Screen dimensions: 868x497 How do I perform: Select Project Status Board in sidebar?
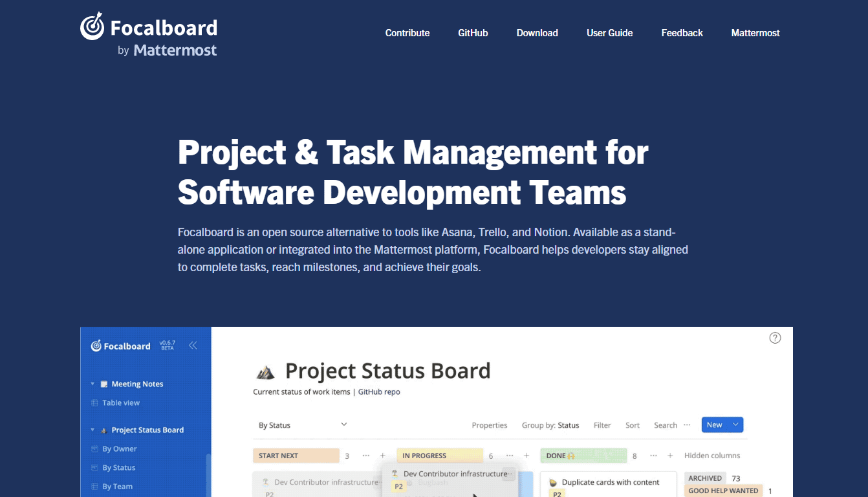click(147, 430)
